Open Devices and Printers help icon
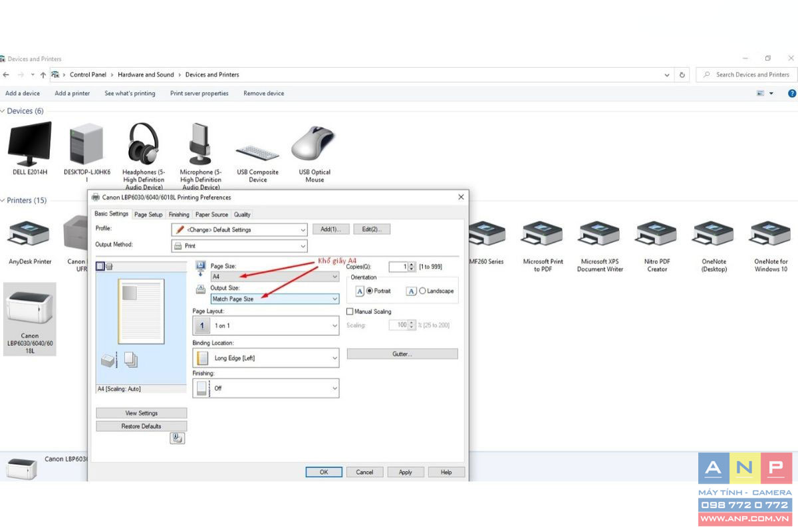The image size is (798, 532). (x=792, y=94)
